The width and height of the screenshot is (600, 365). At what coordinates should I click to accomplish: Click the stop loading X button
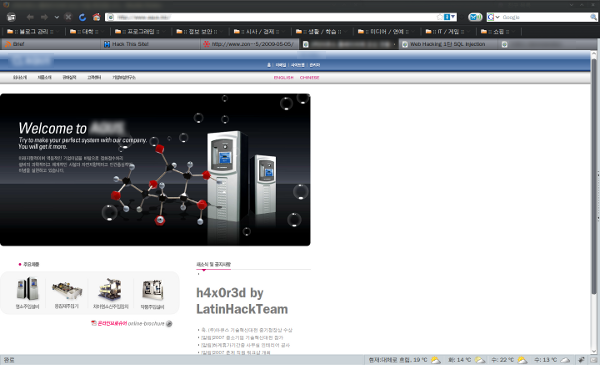pos(68,17)
